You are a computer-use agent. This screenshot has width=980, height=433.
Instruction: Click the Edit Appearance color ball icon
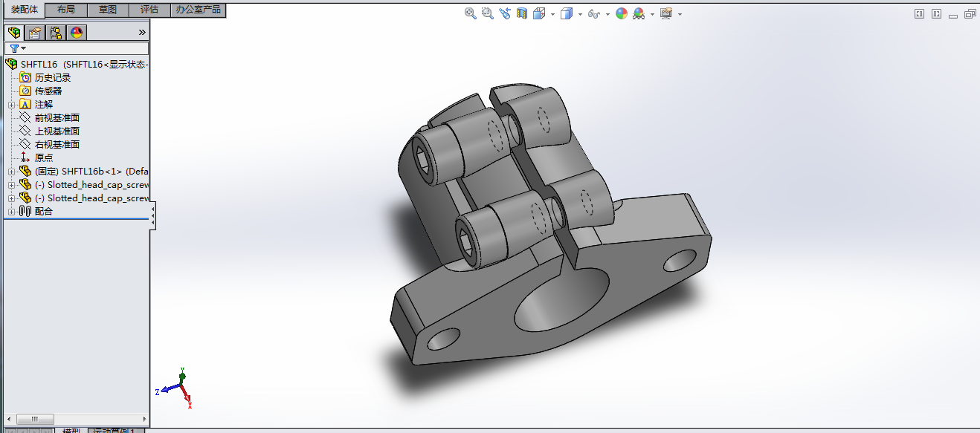(622, 13)
